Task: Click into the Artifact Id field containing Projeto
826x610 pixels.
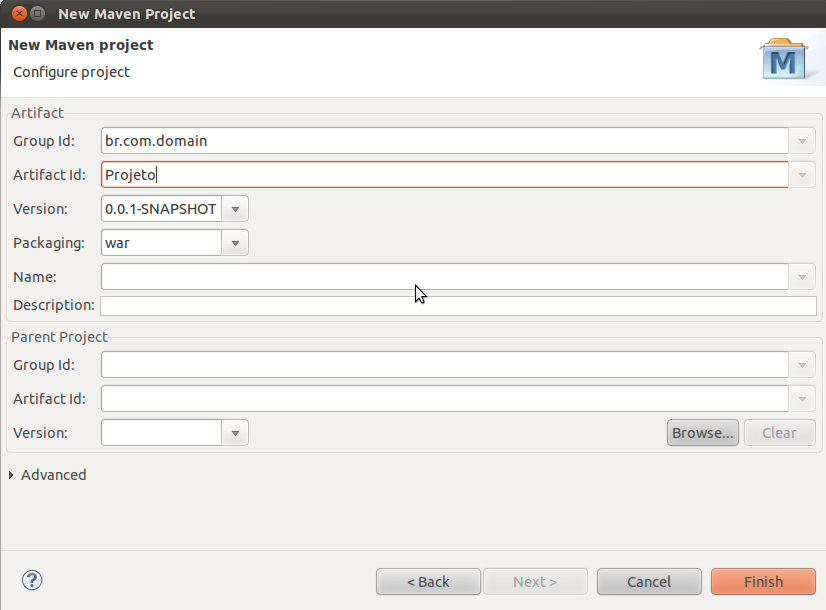Action: pyautogui.click(x=445, y=175)
